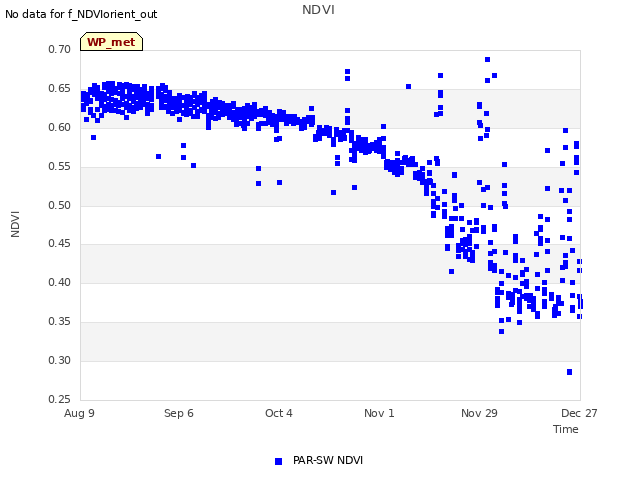Click the blue PAR-SW NDVI legend marker
This screenshot has height=480, width=640.
[278, 461]
